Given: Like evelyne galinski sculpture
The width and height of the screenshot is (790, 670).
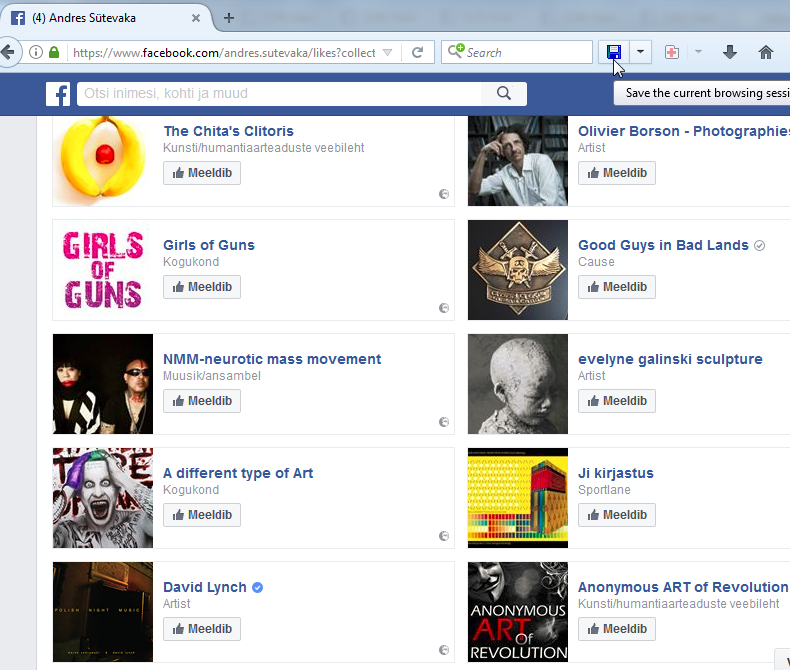Looking at the screenshot, I should tap(617, 401).
